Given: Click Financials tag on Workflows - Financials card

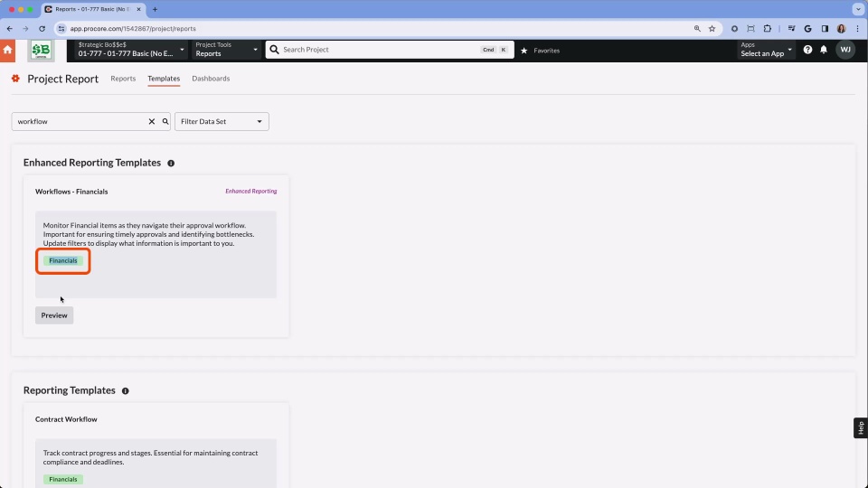Looking at the screenshot, I should [63, 260].
